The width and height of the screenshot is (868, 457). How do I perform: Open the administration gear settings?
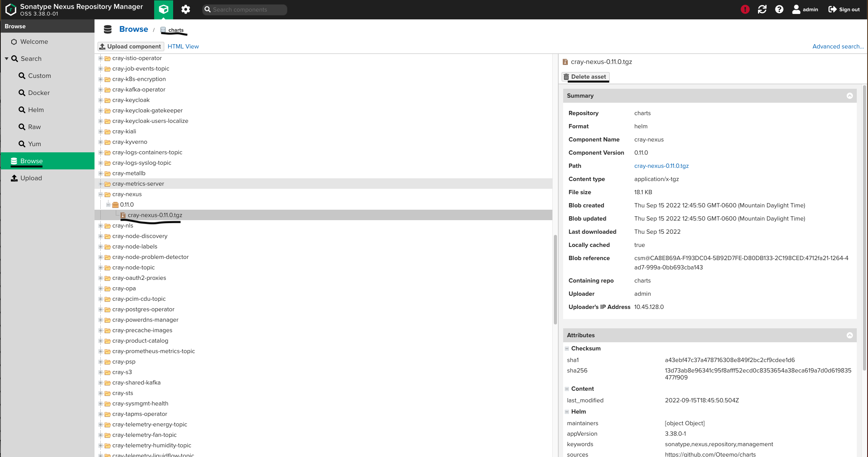[x=186, y=9]
